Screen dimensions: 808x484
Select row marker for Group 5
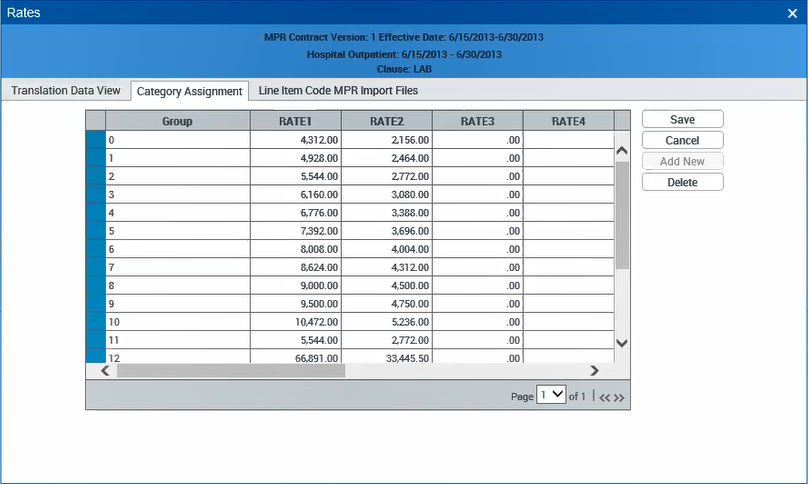(x=95, y=231)
